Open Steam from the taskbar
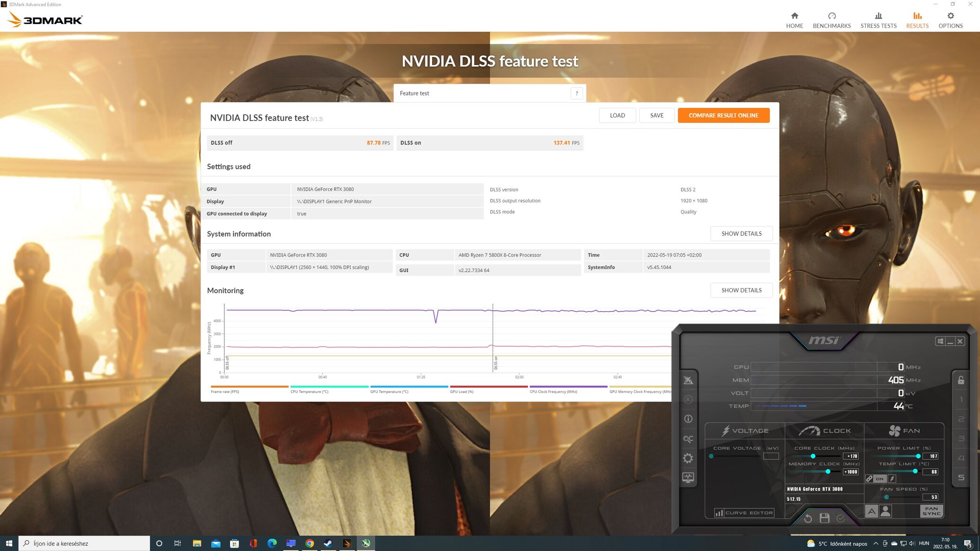 [328, 543]
